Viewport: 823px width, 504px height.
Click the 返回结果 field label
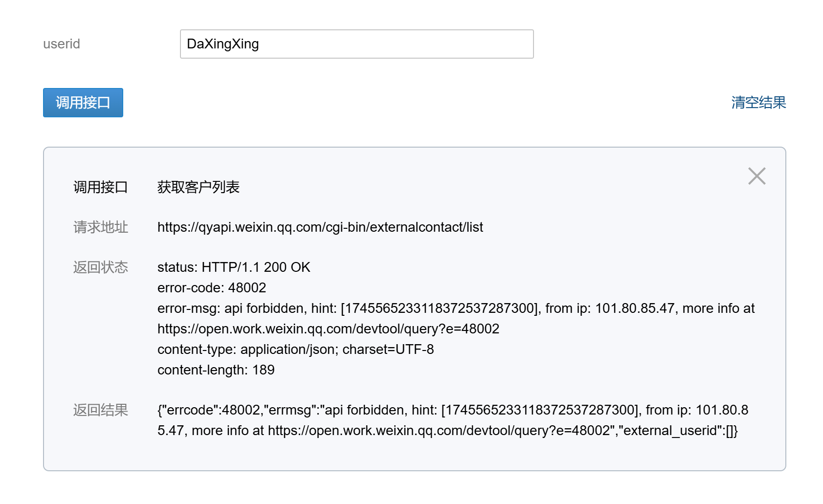coord(101,411)
